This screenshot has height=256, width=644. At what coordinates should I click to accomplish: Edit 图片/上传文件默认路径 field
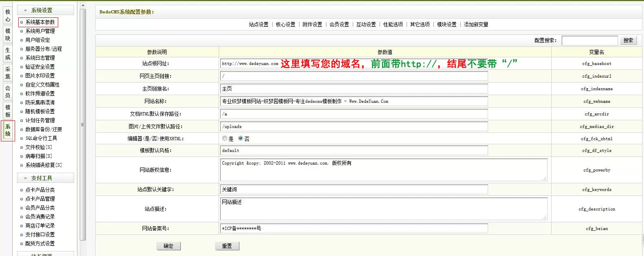pyautogui.click(x=354, y=126)
